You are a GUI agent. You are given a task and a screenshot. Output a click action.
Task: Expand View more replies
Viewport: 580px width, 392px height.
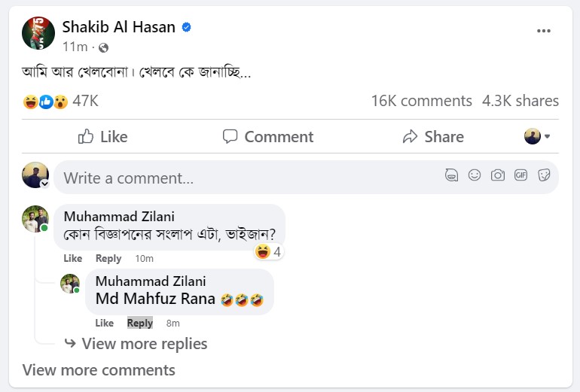144,344
